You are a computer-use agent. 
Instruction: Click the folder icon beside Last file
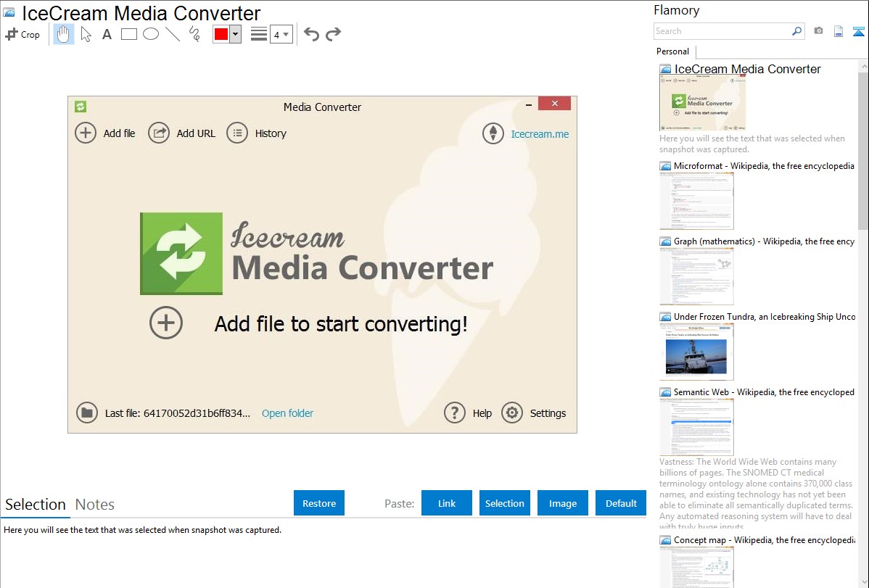(x=87, y=413)
